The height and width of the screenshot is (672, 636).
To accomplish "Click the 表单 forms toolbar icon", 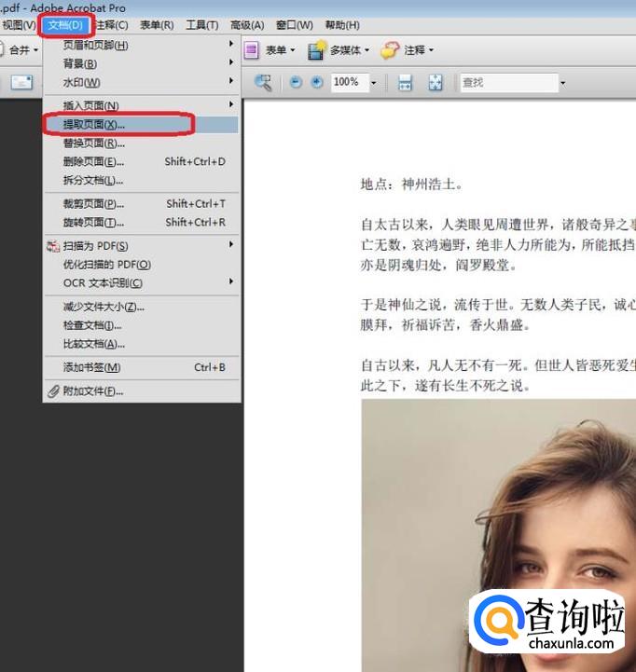I will [x=252, y=50].
